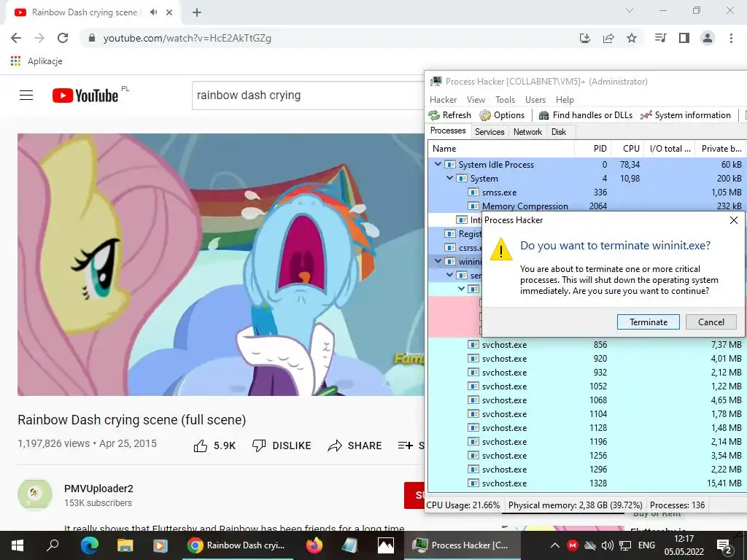This screenshot has height=560, width=747.
Task: Show hidden system tray icons
Action: coord(554,545)
